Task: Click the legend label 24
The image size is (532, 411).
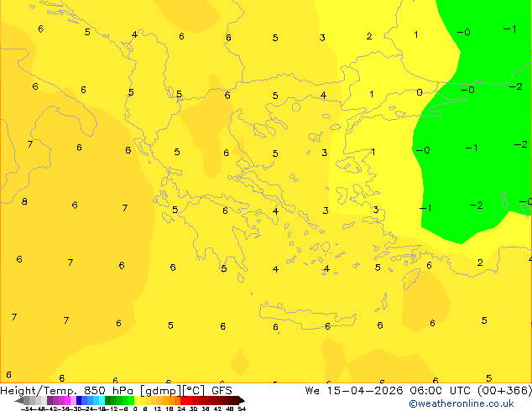Action: (x=181, y=408)
